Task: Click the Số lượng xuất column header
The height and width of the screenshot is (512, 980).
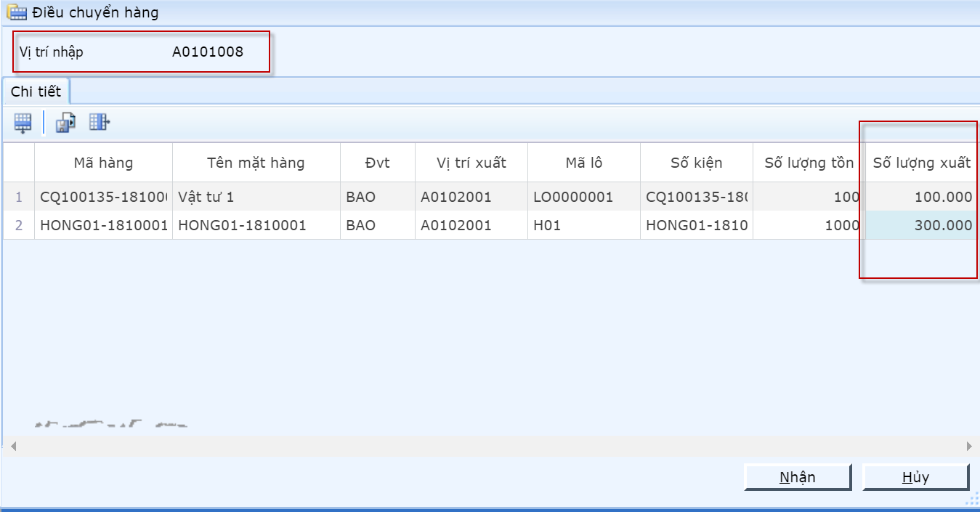Action: coord(921,163)
